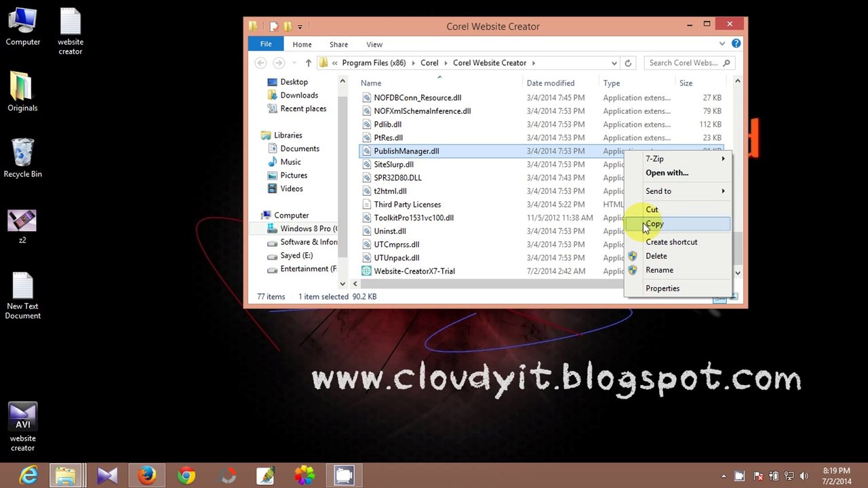Click the New Folder quick access icon
The width and height of the screenshot is (868, 488).
[x=288, y=26]
